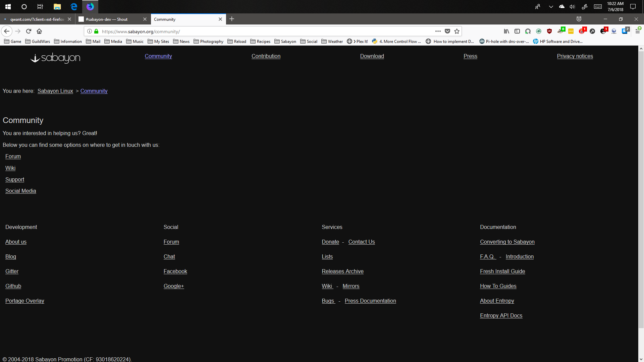The width and height of the screenshot is (644, 362).
Task: Switch to the qwant.com tab
Action: [37, 19]
